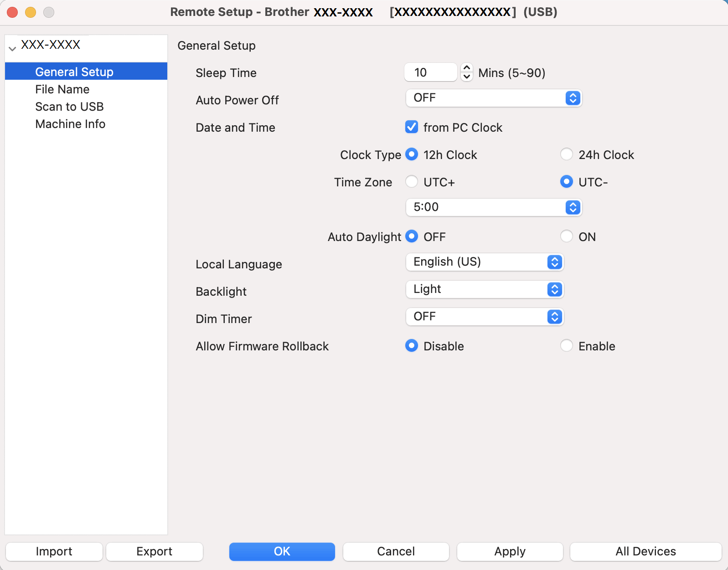
Task: Click the Apply button
Action: coord(510,551)
